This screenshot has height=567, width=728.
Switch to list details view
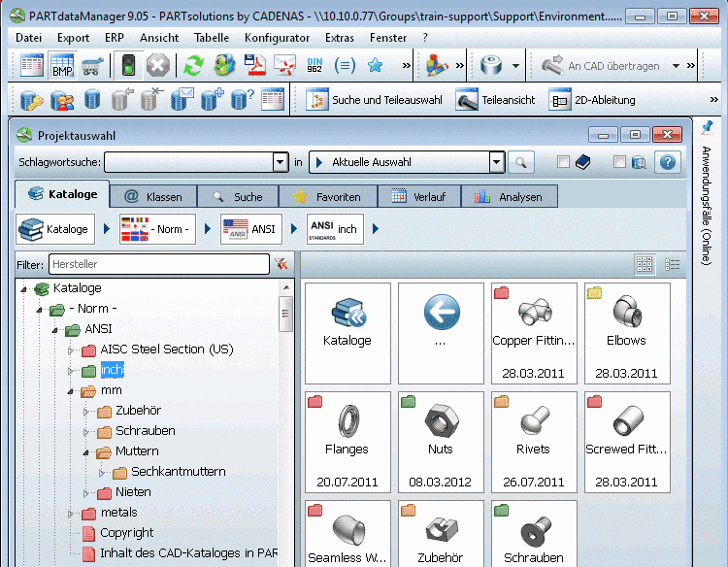pyautogui.click(x=672, y=265)
